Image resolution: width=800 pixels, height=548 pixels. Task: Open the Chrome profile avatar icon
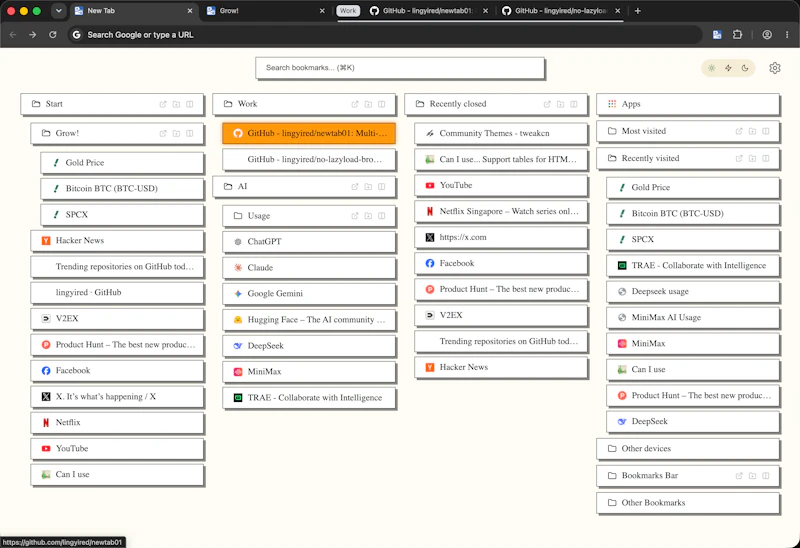click(767, 35)
